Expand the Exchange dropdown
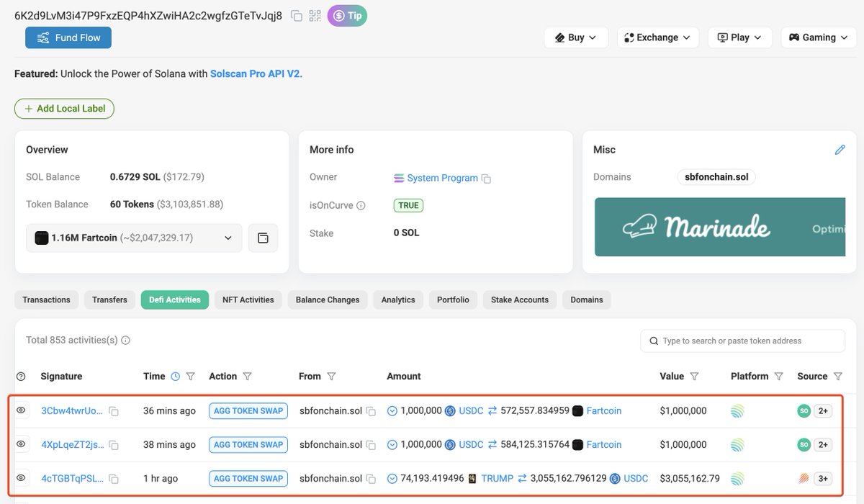864x504 pixels. [658, 37]
